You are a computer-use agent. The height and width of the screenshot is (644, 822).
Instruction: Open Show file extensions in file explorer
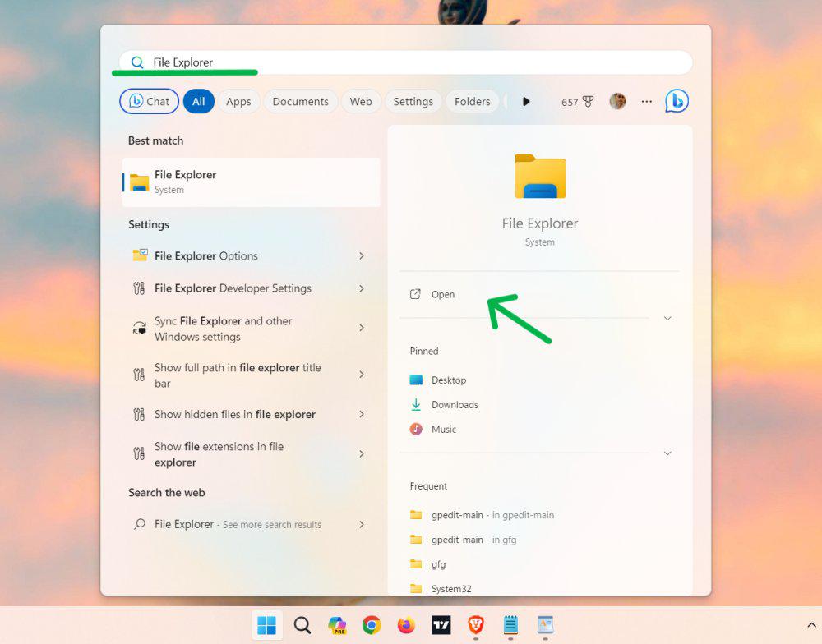(x=251, y=453)
